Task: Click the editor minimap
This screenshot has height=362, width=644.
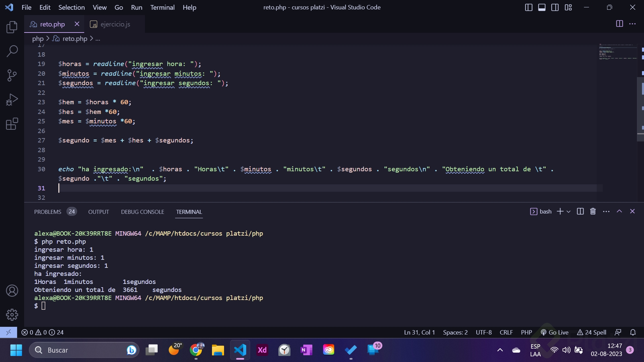Action: tap(617, 52)
